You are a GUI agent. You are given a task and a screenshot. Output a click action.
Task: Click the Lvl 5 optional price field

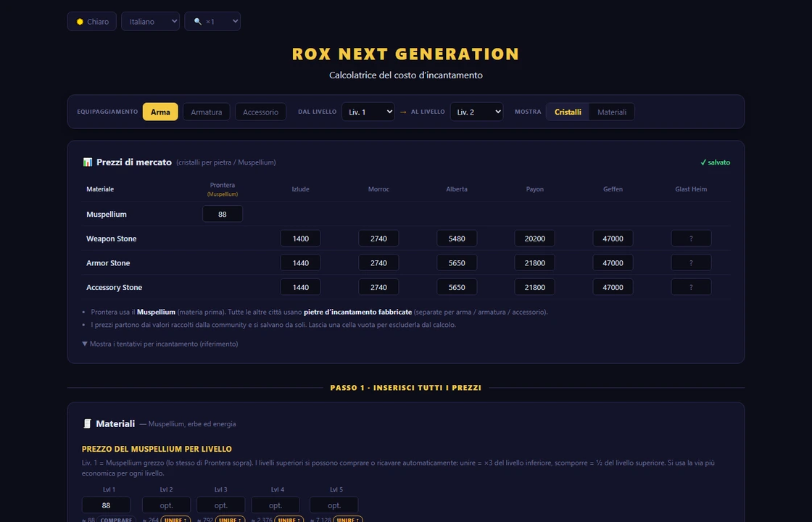pyautogui.click(x=334, y=505)
